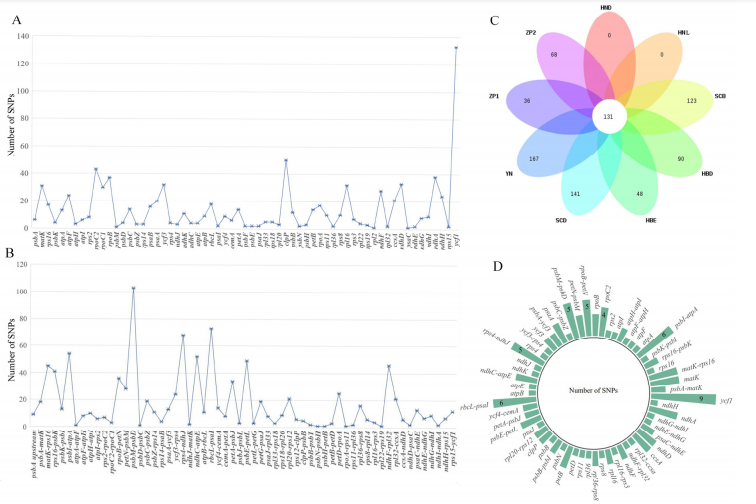Click the panel label B
This screenshot has width=756, height=504.
[10, 253]
